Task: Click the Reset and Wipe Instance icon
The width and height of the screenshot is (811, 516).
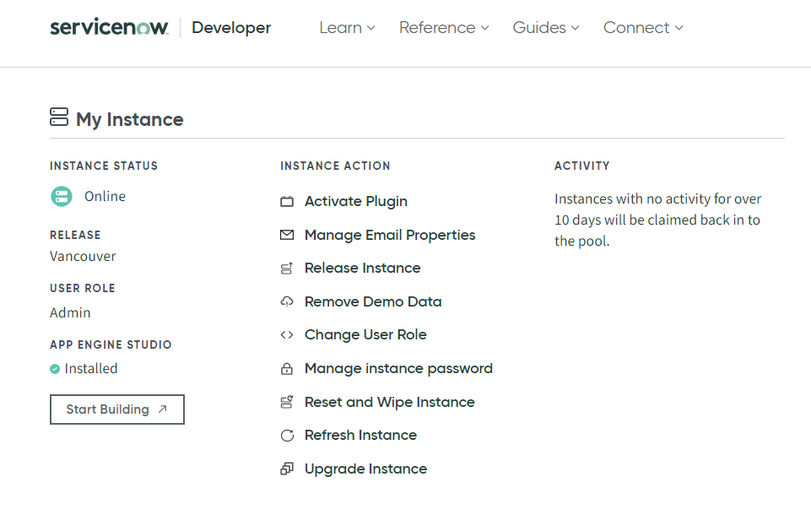Action: [x=287, y=402]
